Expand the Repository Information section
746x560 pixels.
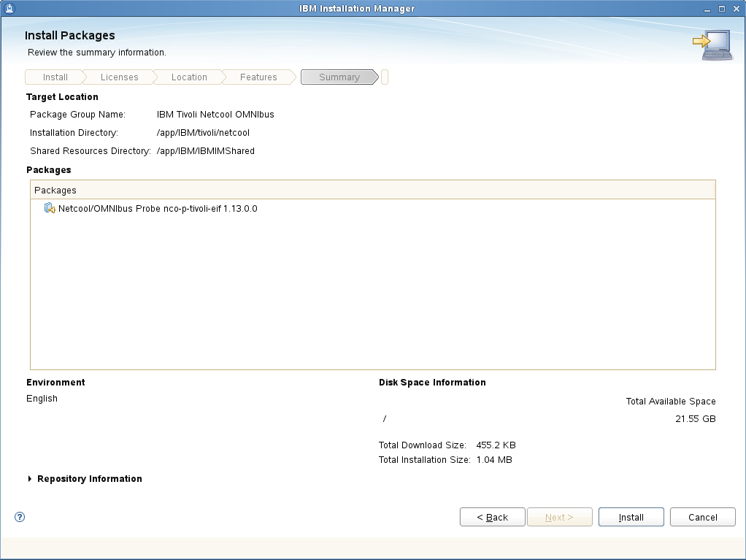(30, 479)
